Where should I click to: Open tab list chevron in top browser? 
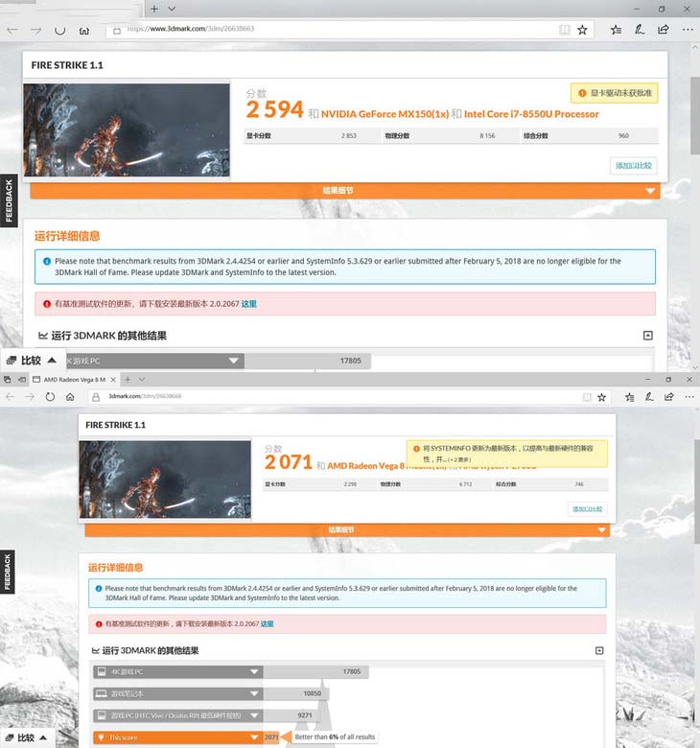[172, 9]
